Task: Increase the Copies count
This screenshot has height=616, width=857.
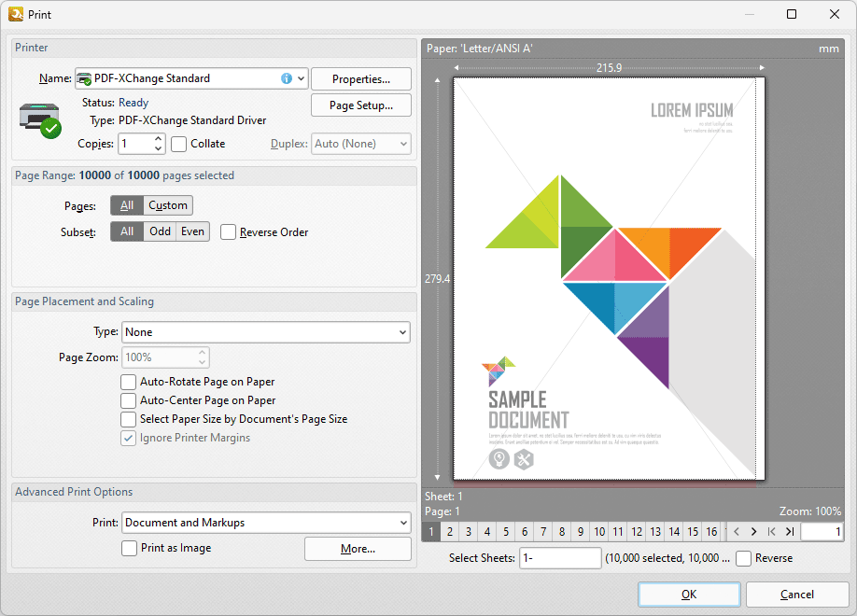Action: (158, 139)
